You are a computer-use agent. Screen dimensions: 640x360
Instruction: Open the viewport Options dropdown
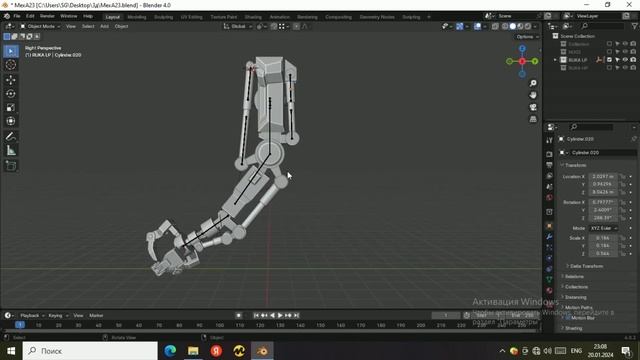click(x=527, y=37)
